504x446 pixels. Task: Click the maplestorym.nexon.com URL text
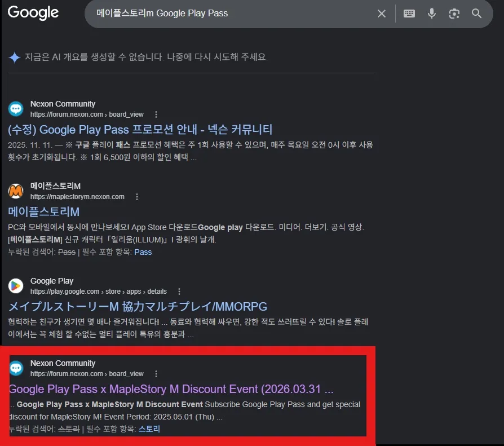click(x=77, y=197)
